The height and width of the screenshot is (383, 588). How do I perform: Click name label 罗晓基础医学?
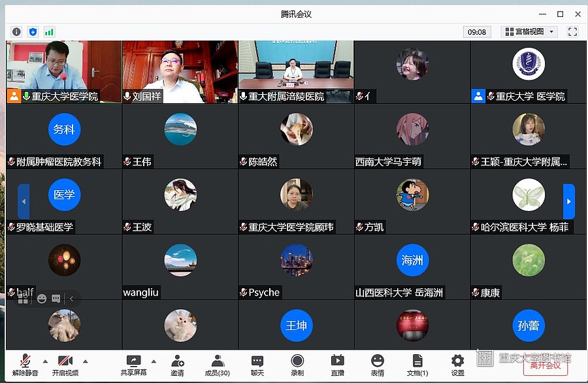(x=44, y=227)
